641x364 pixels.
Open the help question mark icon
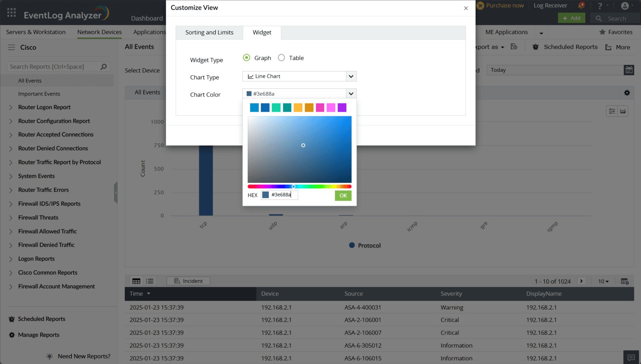pyautogui.click(x=600, y=6)
